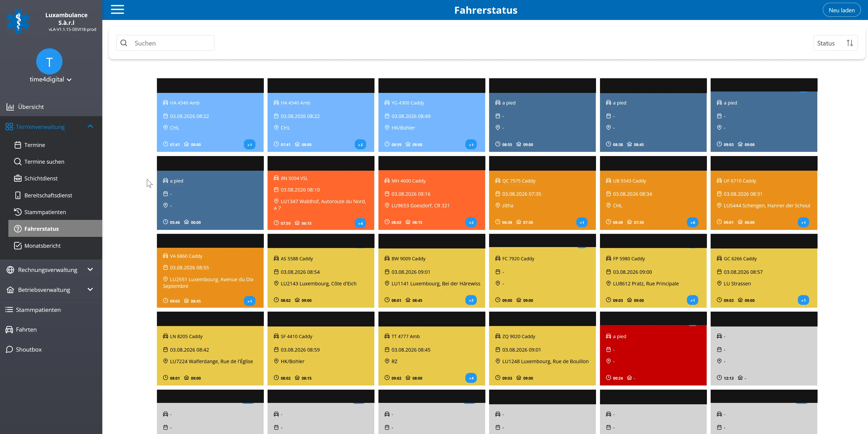Image resolution: width=868 pixels, height=434 pixels.
Task: Select the active Fahrerstatus menu item
Action: 55,229
